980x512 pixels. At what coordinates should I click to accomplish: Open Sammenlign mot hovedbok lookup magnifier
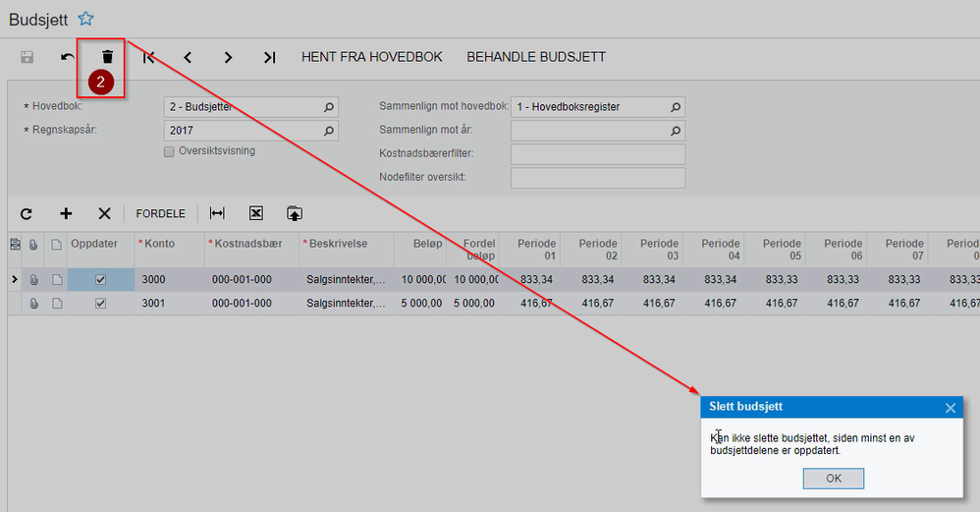coord(676,107)
